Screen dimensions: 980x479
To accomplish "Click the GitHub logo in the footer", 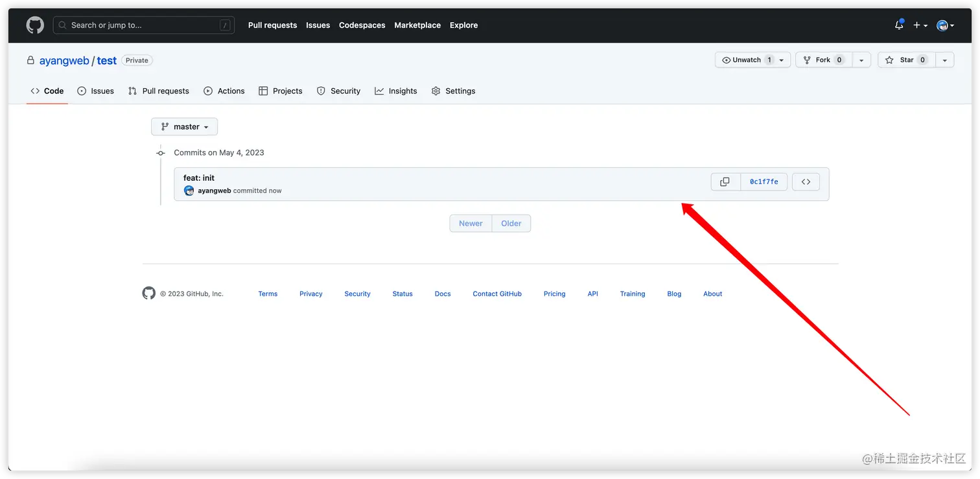I will 149,294.
